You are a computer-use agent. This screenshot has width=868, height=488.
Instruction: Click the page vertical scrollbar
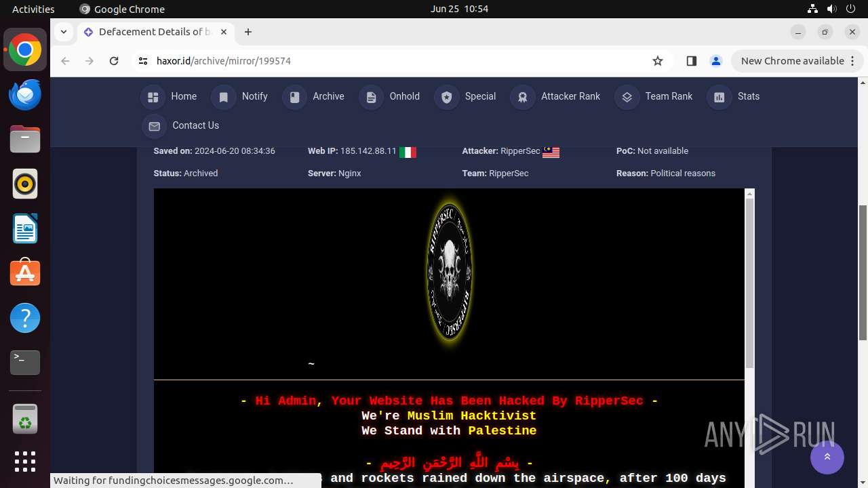coord(863,271)
